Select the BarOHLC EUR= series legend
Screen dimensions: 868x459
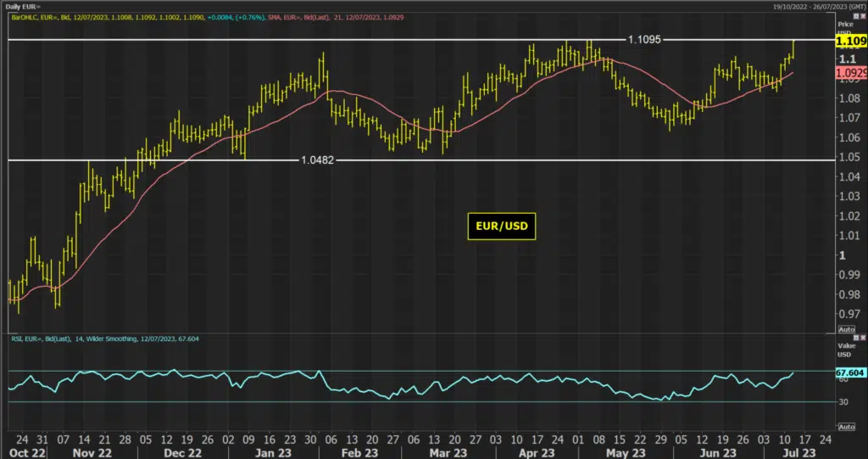pyautogui.click(x=137, y=17)
